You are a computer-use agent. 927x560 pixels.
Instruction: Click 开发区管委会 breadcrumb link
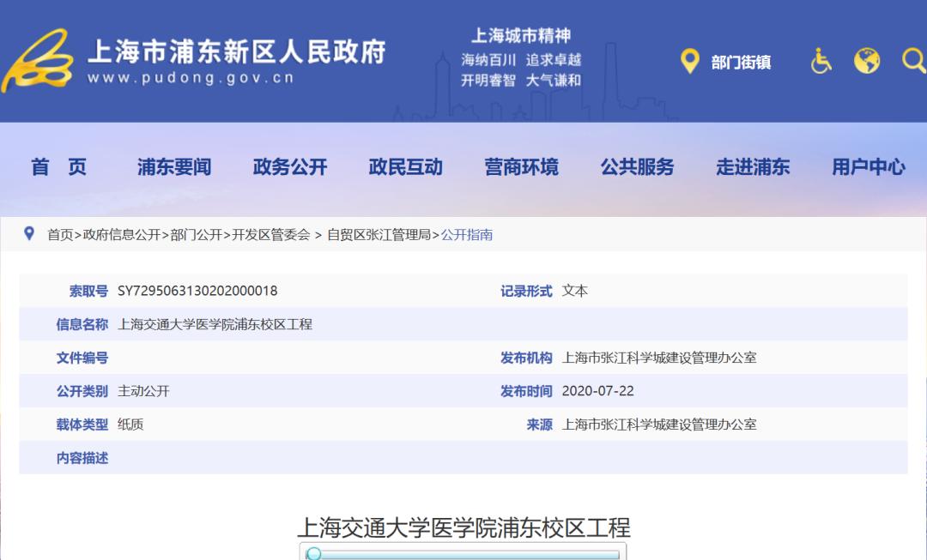pyautogui.click(x=270, y=234)
